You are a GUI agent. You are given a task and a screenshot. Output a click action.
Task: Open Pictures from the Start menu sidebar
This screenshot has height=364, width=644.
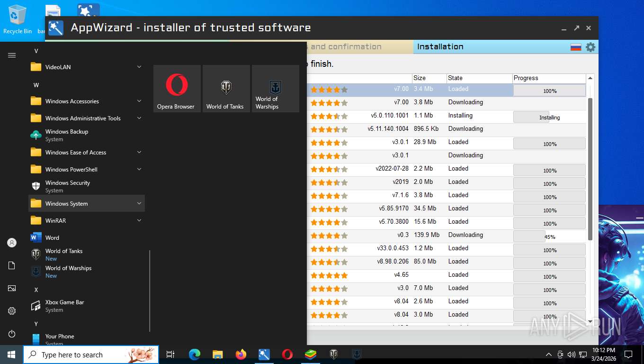tap(12, 288)
